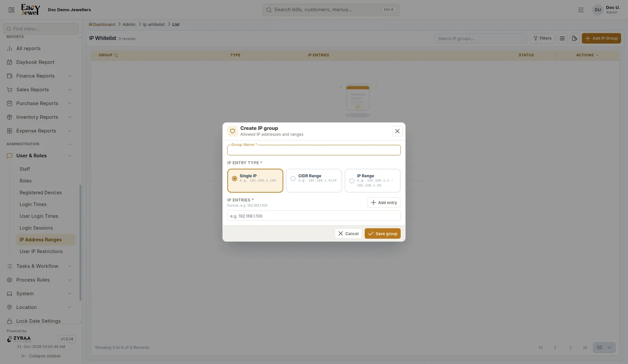Expand Inventory Reports menu
The height and width of the screenshot is (364, 628).
tap(39, 117)
